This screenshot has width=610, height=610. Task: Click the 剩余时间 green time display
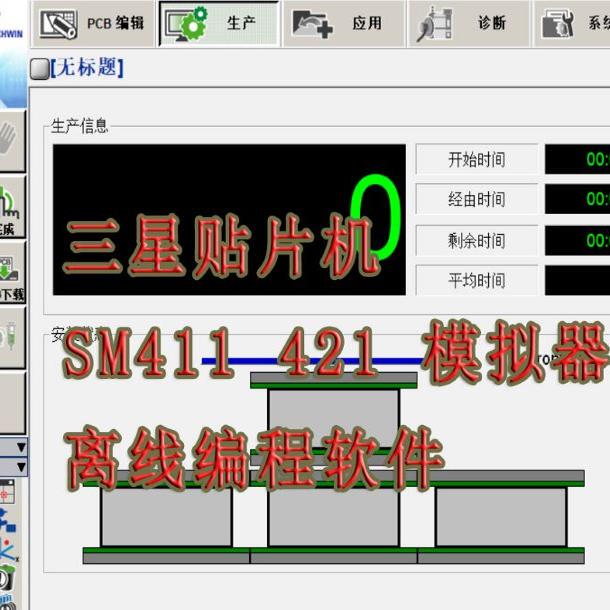coord(577,240)
